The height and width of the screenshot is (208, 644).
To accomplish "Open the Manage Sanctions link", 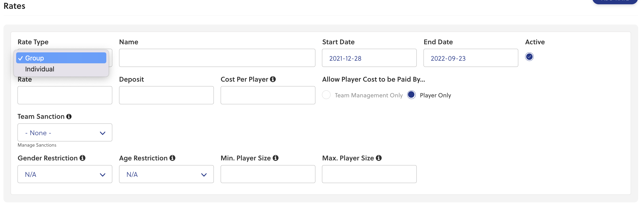I will (37, 145).
